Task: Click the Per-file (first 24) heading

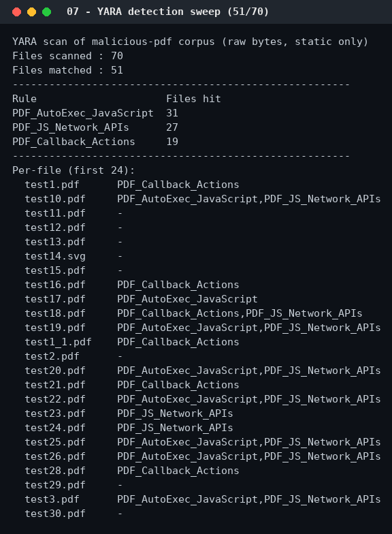Action: point(73,170)
